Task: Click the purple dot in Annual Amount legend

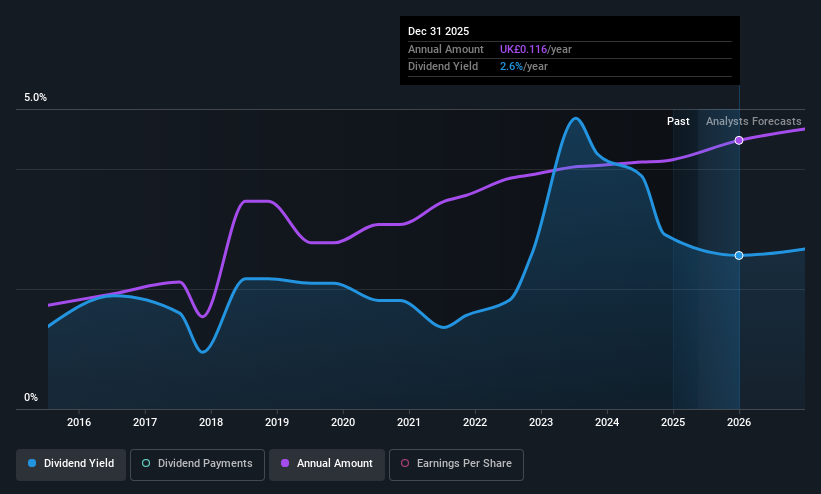Action: click(285, 464)
